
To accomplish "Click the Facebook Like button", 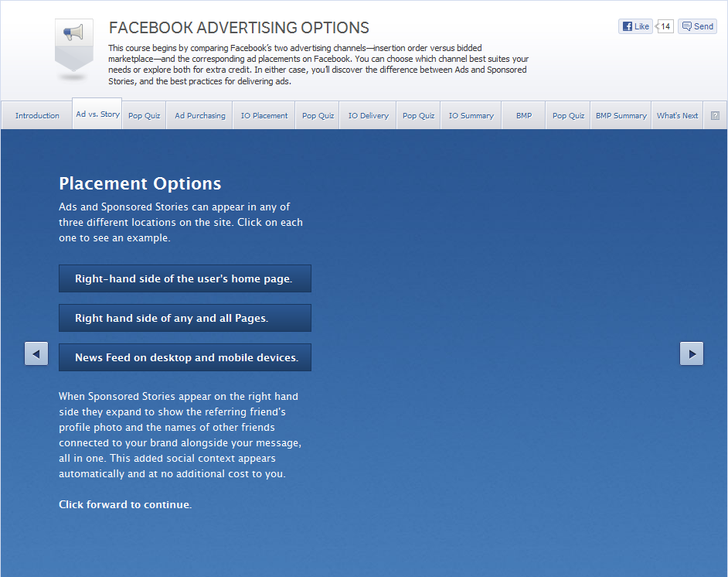I will click(x=635, y=26).
